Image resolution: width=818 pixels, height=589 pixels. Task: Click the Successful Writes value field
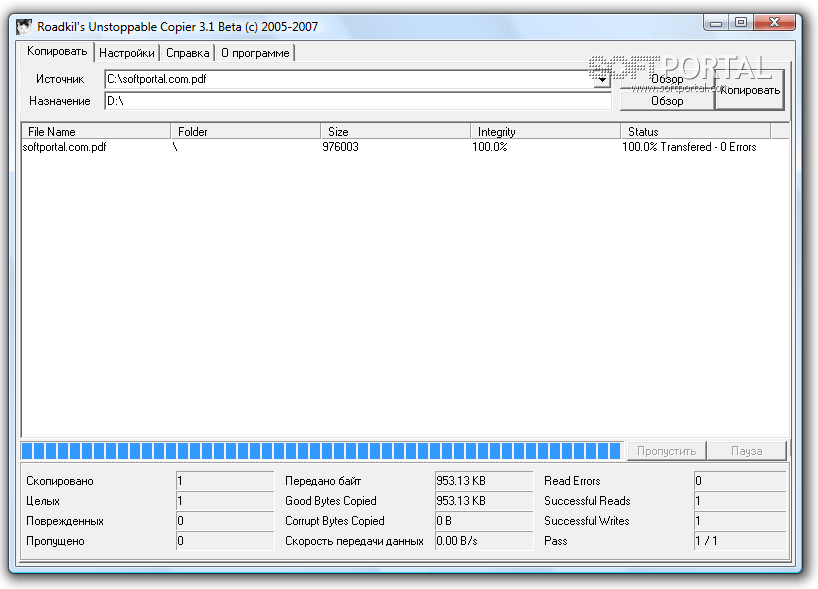coord(740,521)
